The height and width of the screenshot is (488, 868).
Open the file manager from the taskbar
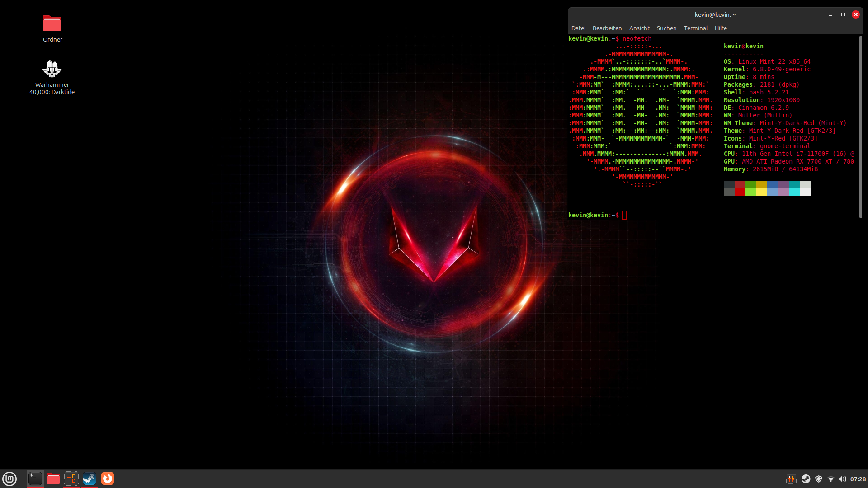(x=53, y=479)
